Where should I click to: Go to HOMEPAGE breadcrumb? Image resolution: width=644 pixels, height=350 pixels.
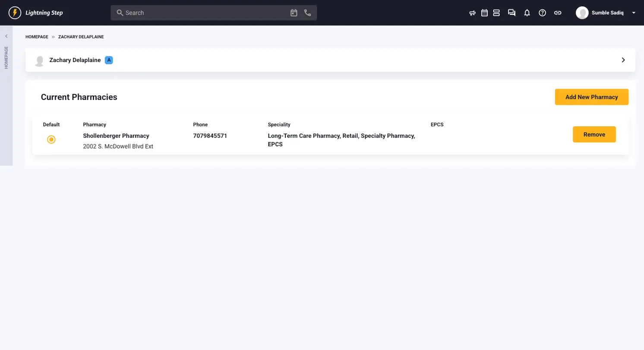coord(37,37)
